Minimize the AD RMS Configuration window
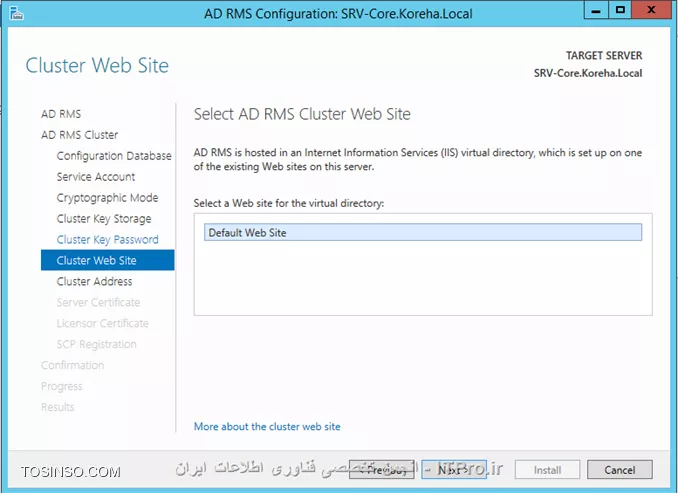Image resolution: width=678 pixels, height=493 pixels. (x=596, y=10)
